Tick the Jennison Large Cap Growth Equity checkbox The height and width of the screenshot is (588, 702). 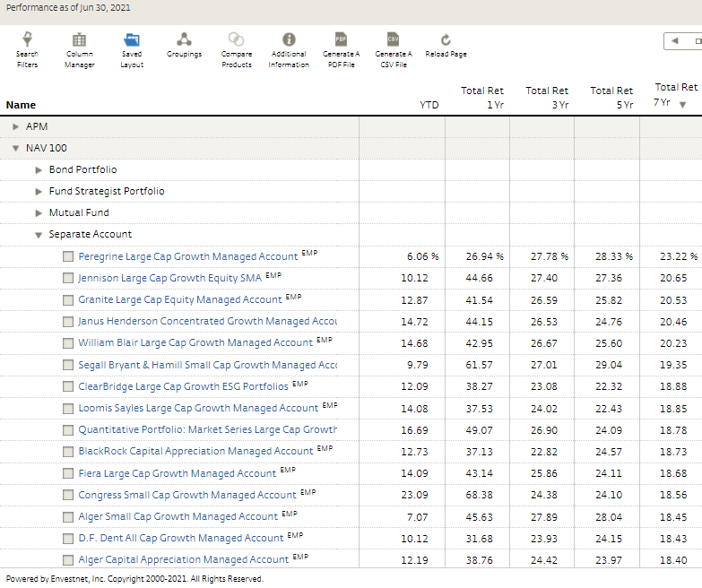(68, 278)
